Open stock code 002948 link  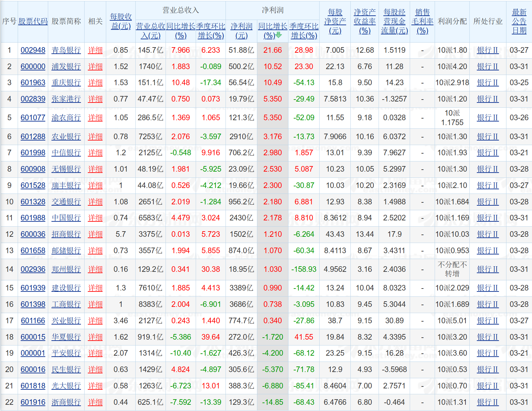point(33,50)
